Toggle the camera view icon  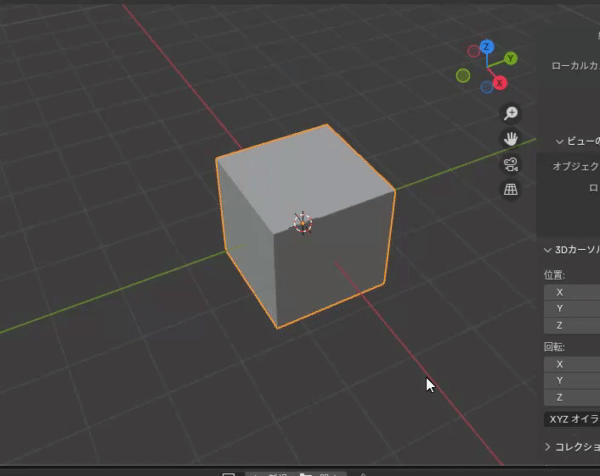(x=511, y=164)
